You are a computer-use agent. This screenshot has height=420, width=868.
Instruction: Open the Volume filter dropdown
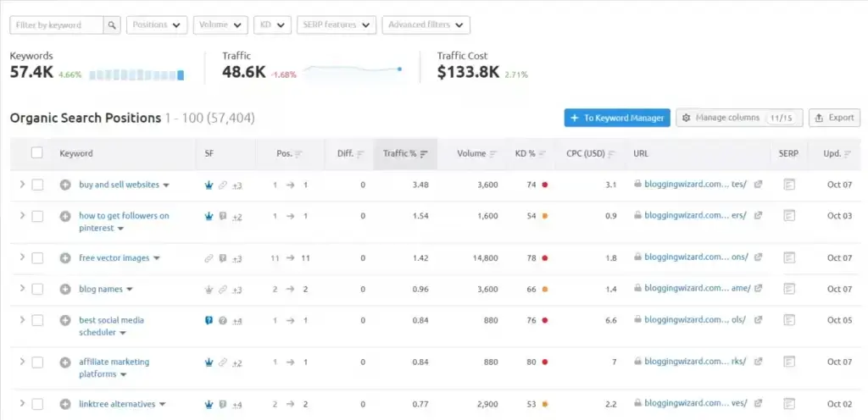[x=220, y=25]
